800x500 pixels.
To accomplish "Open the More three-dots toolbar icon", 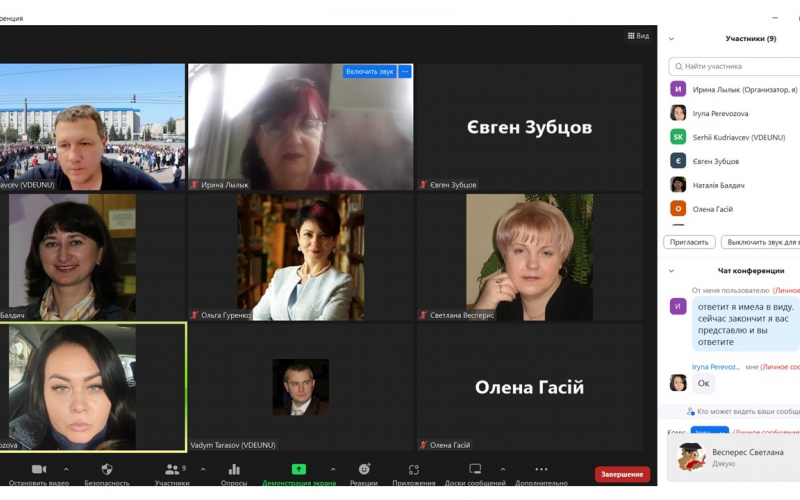I will coord(541,469).
